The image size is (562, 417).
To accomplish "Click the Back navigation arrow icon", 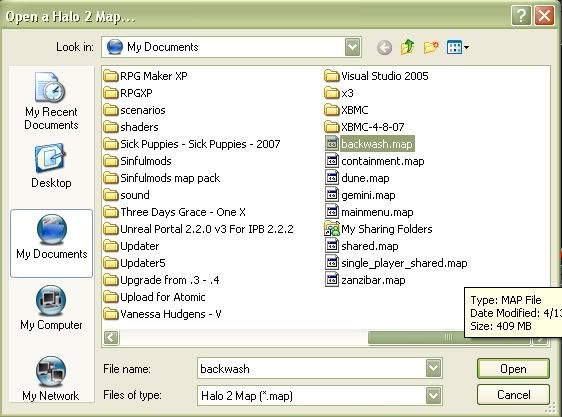I will coord(384,47).
